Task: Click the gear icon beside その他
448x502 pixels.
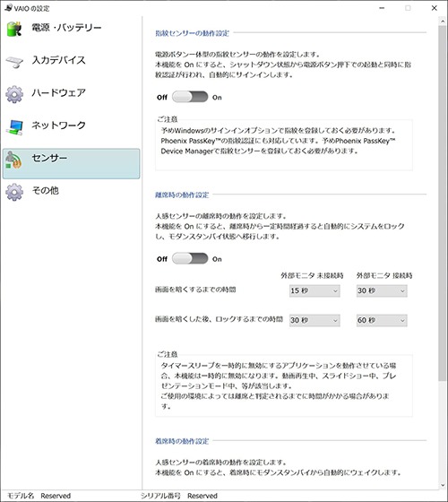Action: [14, 192]
